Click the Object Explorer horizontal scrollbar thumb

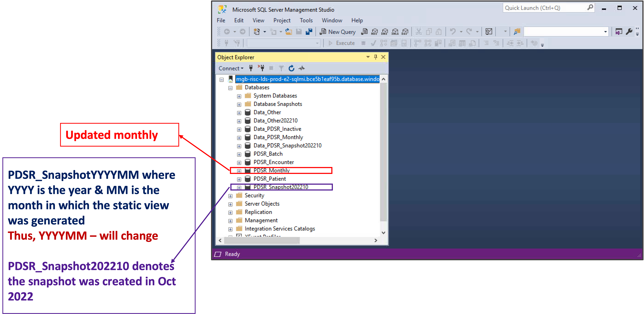tap(262, 240)
